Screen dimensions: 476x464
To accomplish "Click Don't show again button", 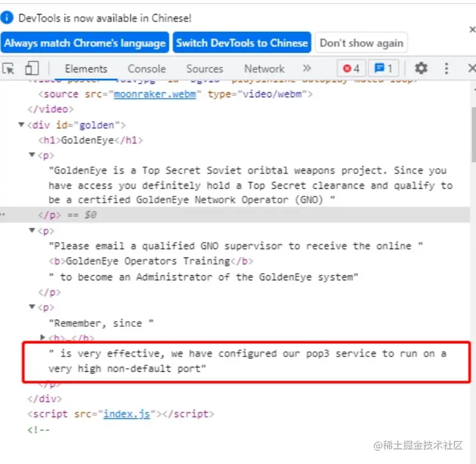I will pos(361,43).
